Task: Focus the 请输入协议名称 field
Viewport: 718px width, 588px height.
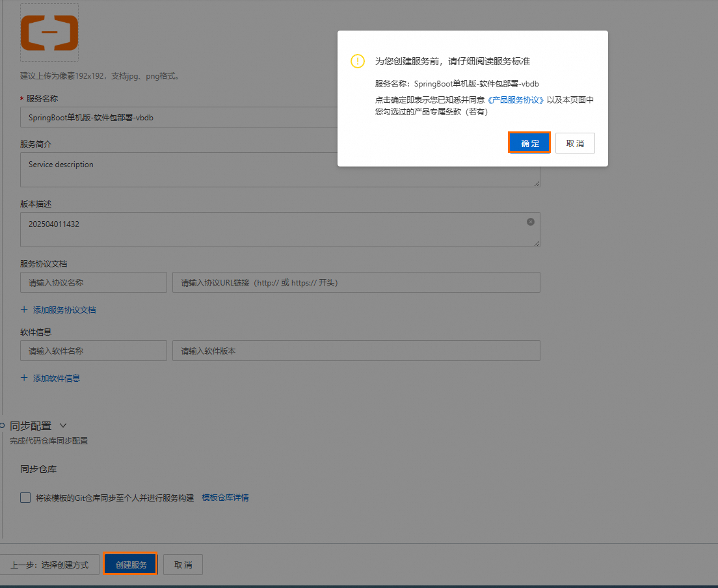Action: click(x=94, y=282)
